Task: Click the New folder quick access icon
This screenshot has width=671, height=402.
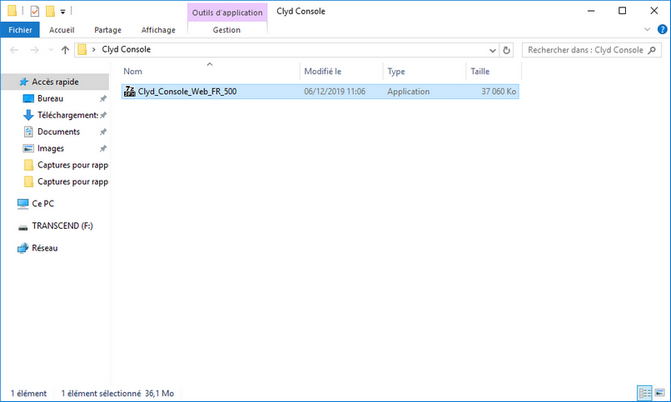Action: coord(50,11)
